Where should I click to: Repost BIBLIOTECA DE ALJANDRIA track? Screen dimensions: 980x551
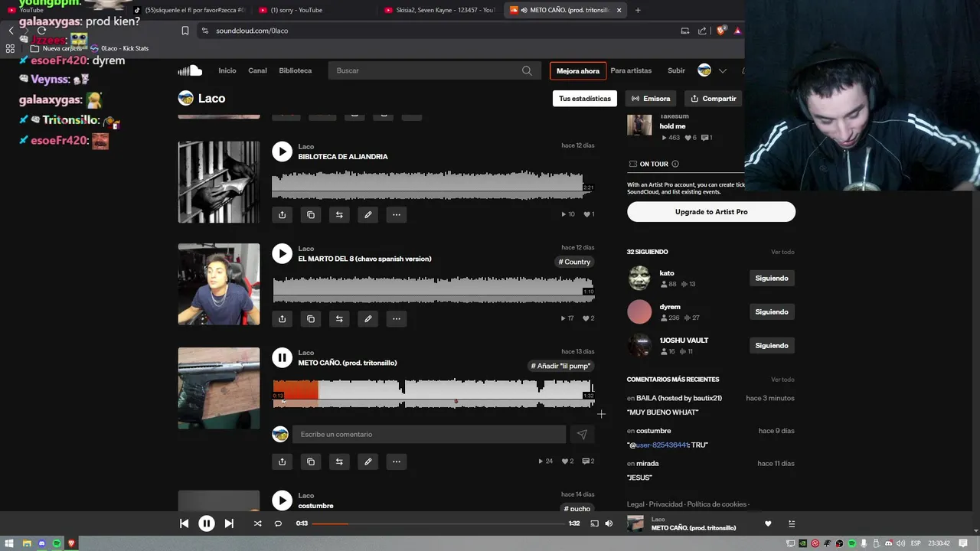click(339, 215)
